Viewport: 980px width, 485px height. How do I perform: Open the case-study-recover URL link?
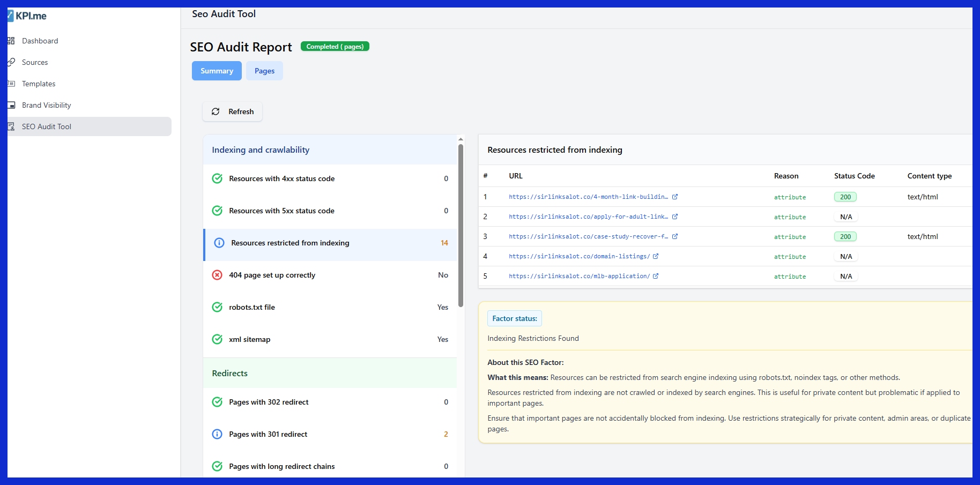[x=588, y=236]
